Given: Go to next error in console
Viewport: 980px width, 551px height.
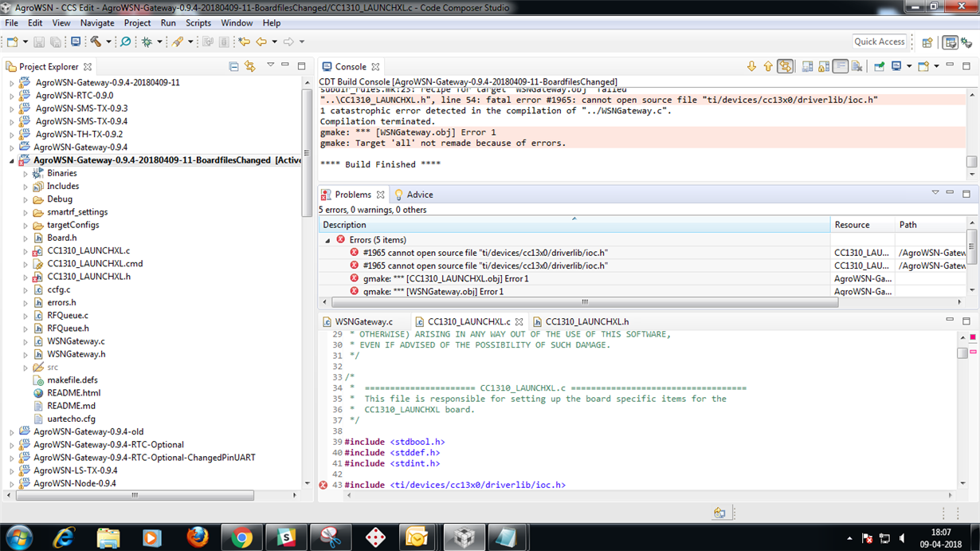Looking at the screenshot, I should [x=751, y=67].
